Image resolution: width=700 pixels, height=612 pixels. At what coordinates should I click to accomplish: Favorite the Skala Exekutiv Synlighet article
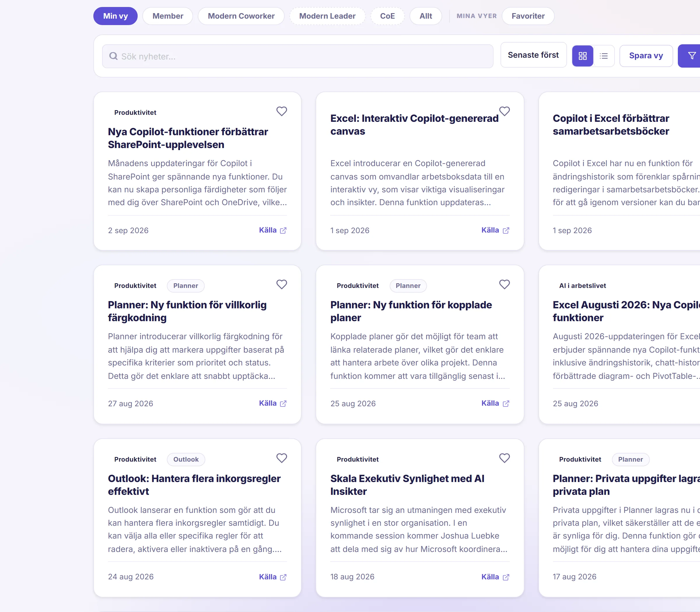pos(504,458)
